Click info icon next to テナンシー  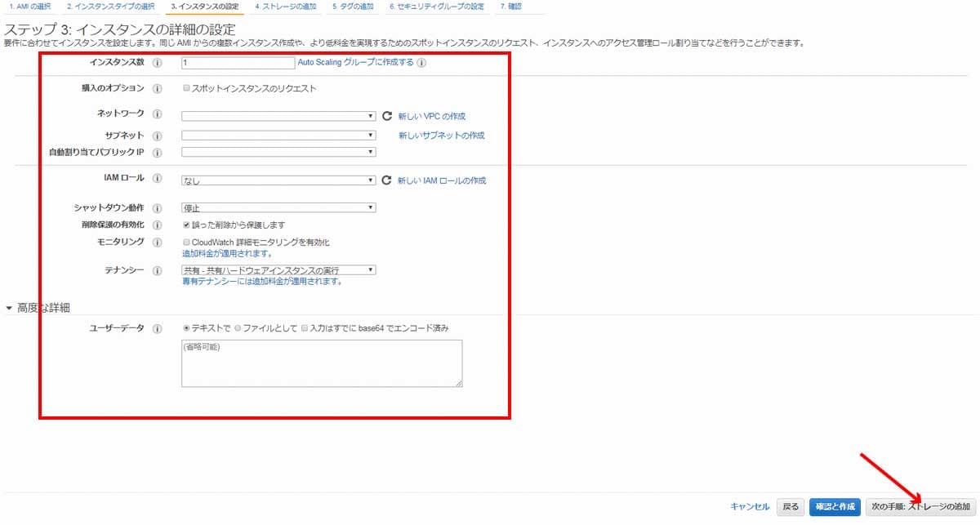[x=157, y=270]
